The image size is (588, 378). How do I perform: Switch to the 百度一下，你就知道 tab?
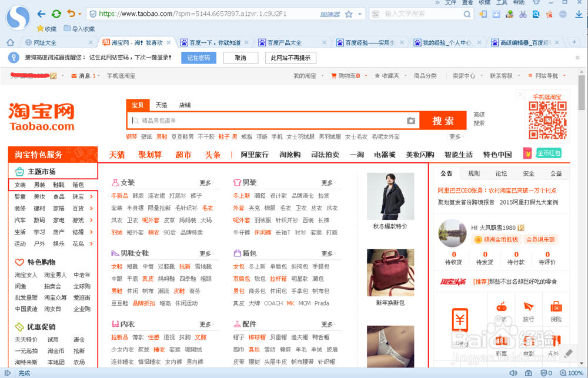pos(215,42)
